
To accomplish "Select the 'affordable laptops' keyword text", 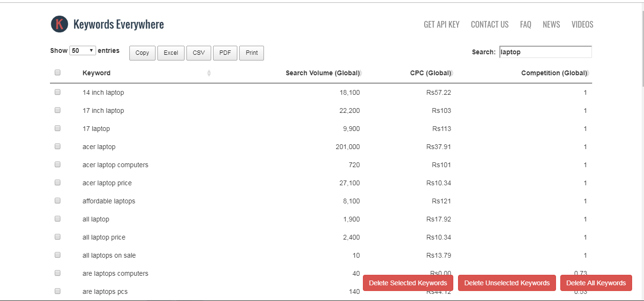I will coord(109,201).
